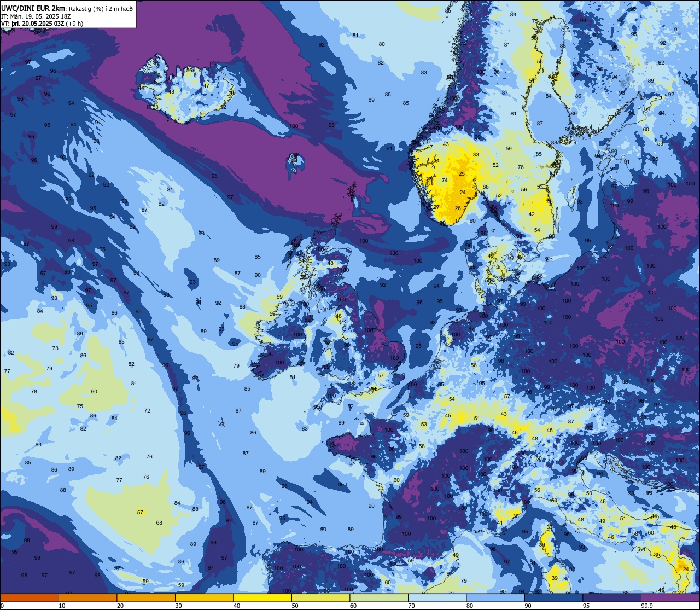Pick the 95–99.9% dark navy legend swatch

pos(612,597)
